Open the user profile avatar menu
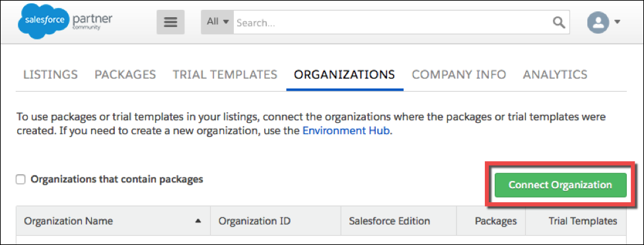Screen dimensions: 644x245 point(598,22)
